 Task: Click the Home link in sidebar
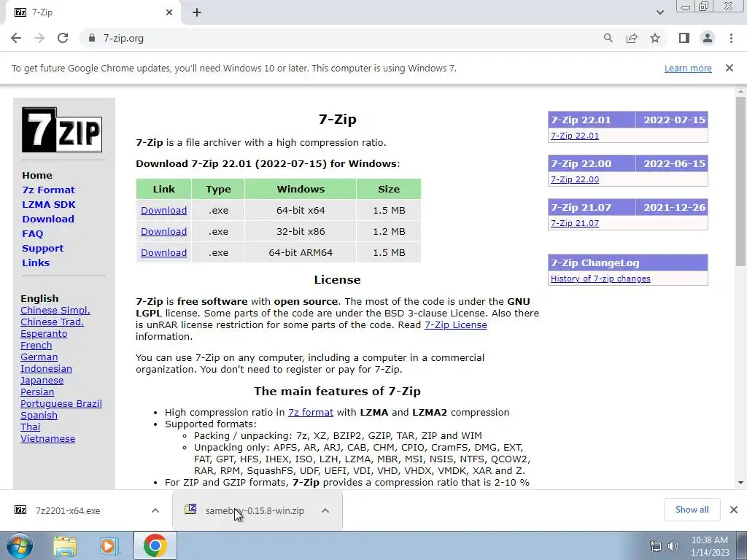(x=37, y=175)
